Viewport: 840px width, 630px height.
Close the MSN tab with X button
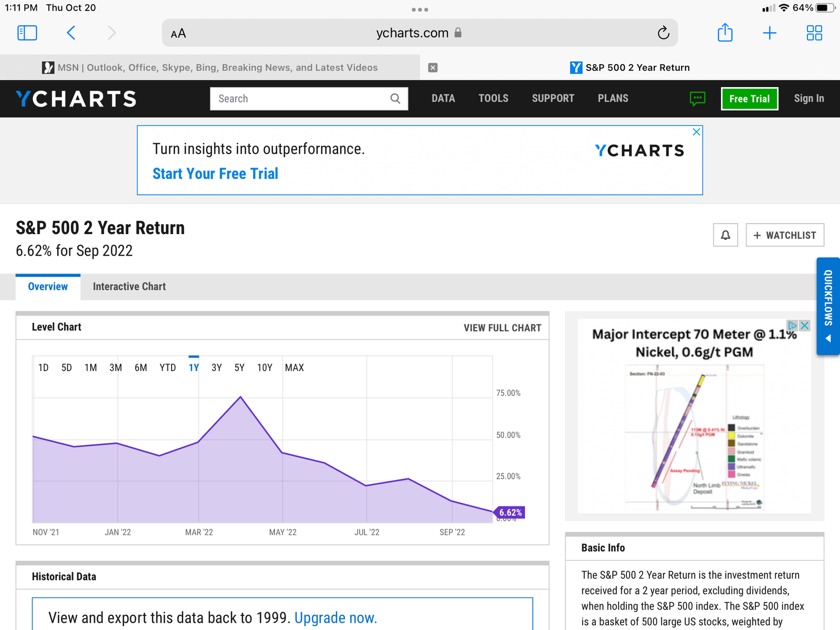pyautogui.click(x=433, y=68)
